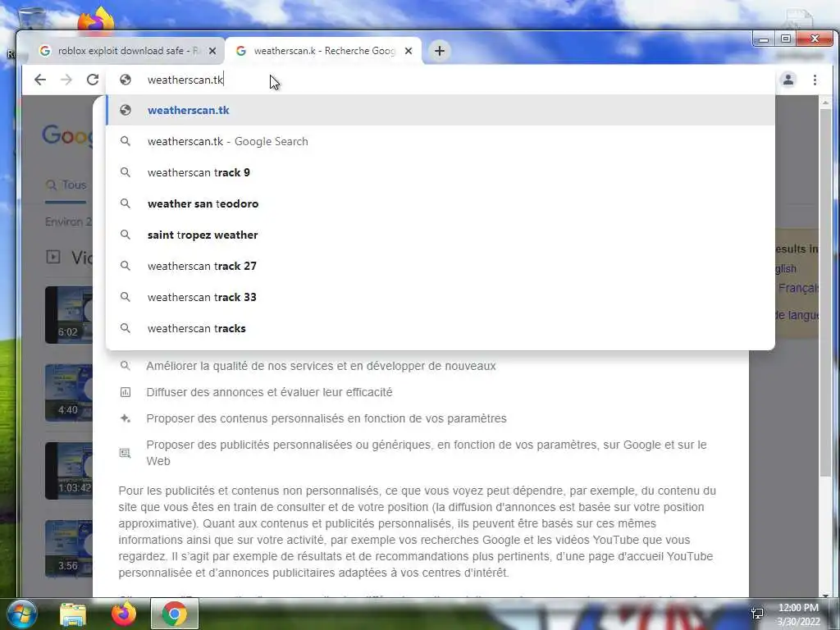Select the weatherscan track 33 suggestion
This screenshot has height=630, width=840.
tap(441, 297)
